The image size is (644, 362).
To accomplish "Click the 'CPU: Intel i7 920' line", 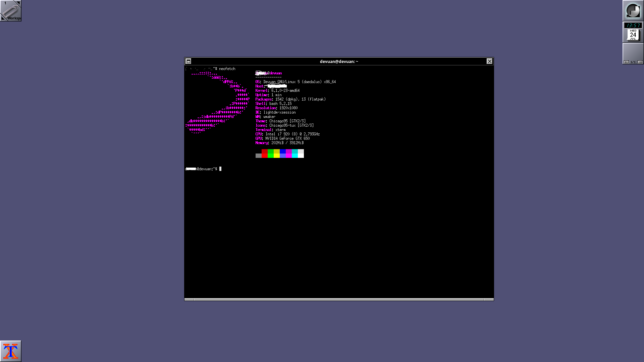I will point(287,134).
